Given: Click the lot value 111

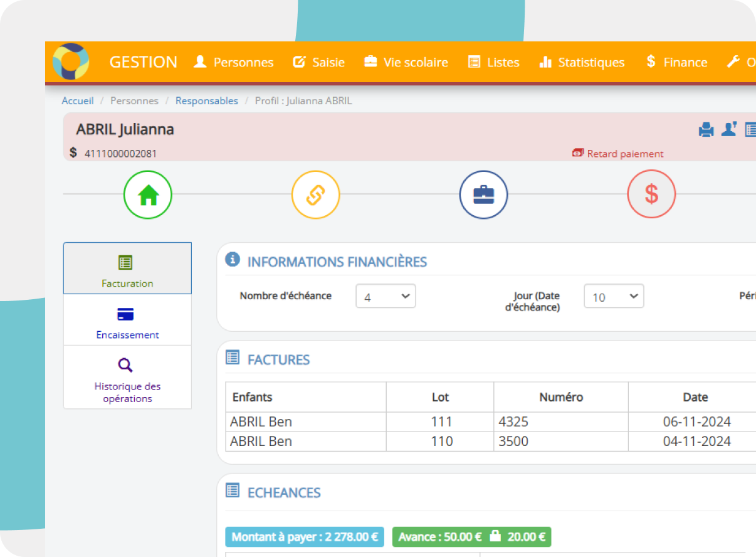Looking at the screenshot, I should [x=442, y=422].
